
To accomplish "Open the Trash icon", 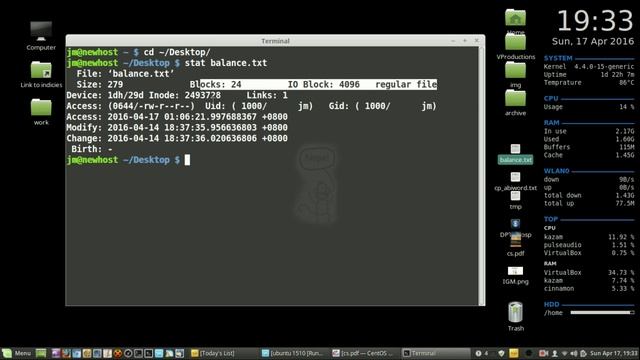I will pos(515,316).
